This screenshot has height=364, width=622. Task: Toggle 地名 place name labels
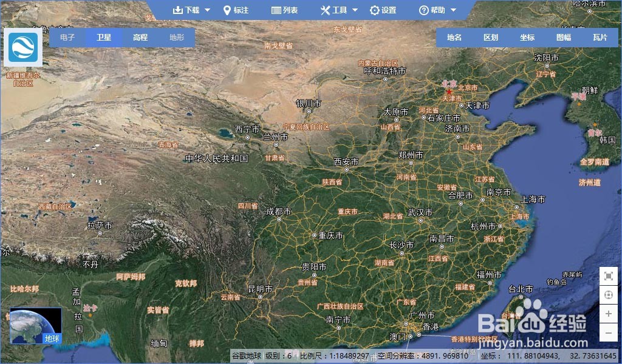pos(455,37)
